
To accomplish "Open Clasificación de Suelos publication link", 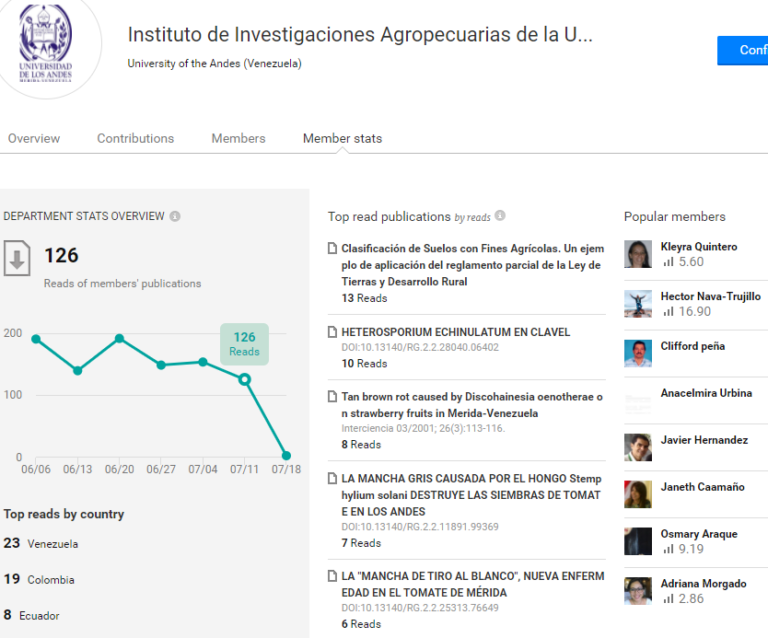I will [x=473, y=265].
